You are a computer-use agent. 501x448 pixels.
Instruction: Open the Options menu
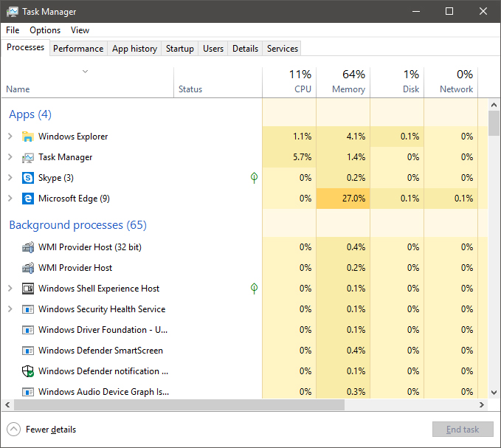click(45, 30)
